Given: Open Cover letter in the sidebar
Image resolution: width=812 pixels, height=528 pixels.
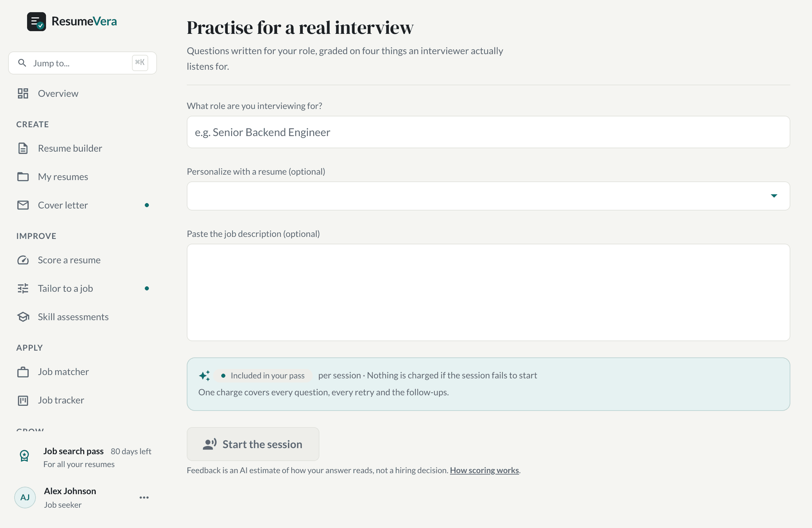Looking at the screenshot, I should click(x=83, y=205).
